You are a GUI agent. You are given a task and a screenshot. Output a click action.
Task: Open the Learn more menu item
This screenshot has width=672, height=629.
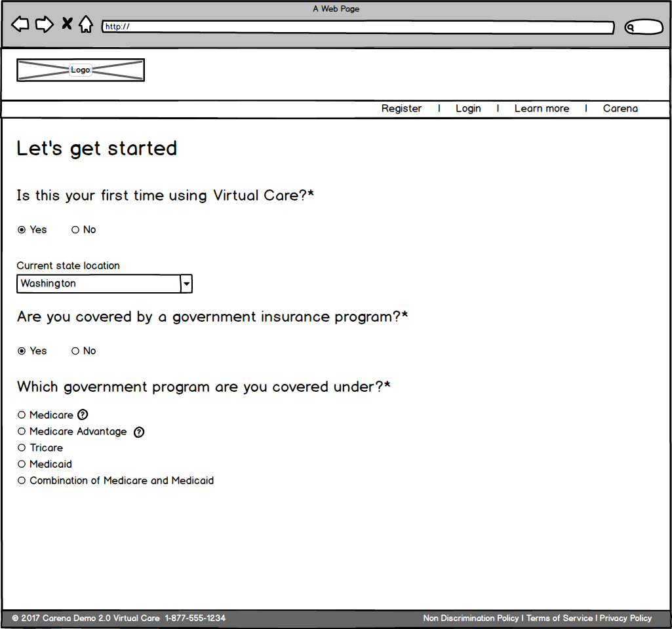(542, 108)
